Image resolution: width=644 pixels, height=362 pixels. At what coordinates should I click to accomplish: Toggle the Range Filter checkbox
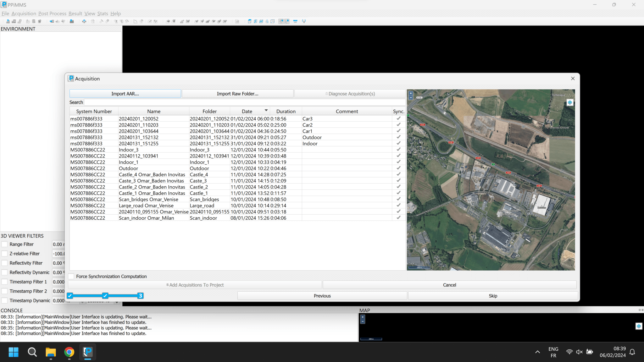(4, 244)
